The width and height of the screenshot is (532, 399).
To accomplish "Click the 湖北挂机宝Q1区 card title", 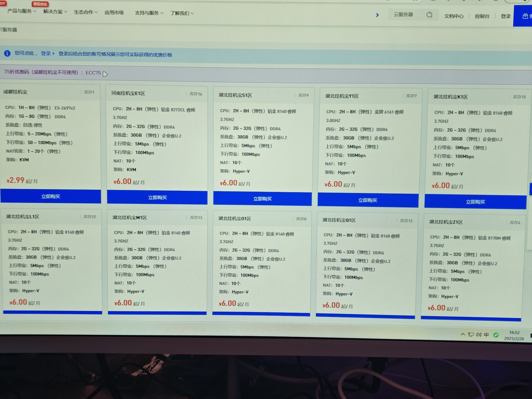I will (339, 220).
